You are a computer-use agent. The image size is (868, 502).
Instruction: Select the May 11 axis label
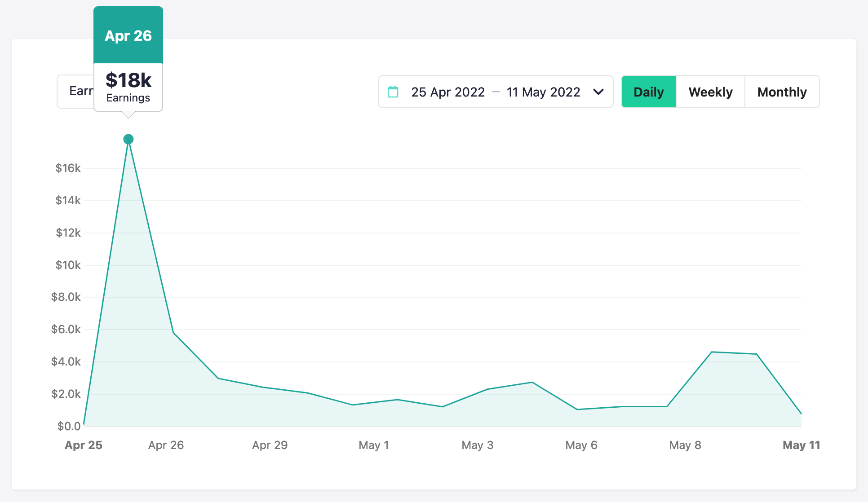(802, 445)
